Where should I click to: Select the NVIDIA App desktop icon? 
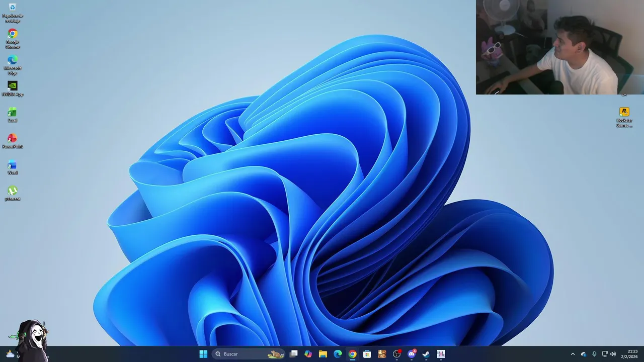click(x=13, y=89)
